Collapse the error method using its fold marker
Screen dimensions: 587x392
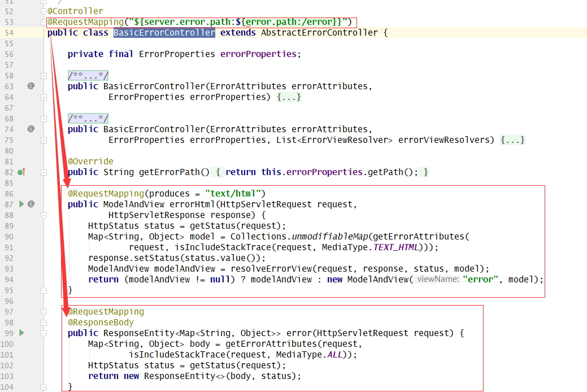44,333
